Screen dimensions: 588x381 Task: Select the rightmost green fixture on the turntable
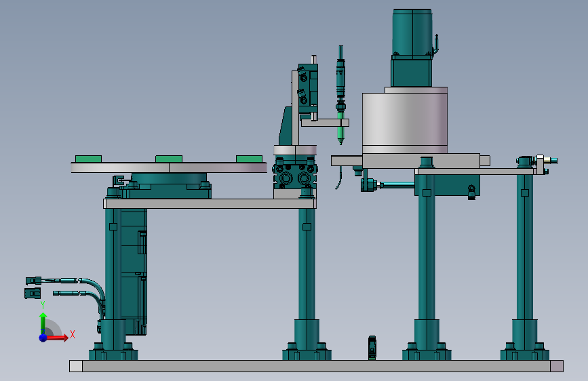coord(249,159)
